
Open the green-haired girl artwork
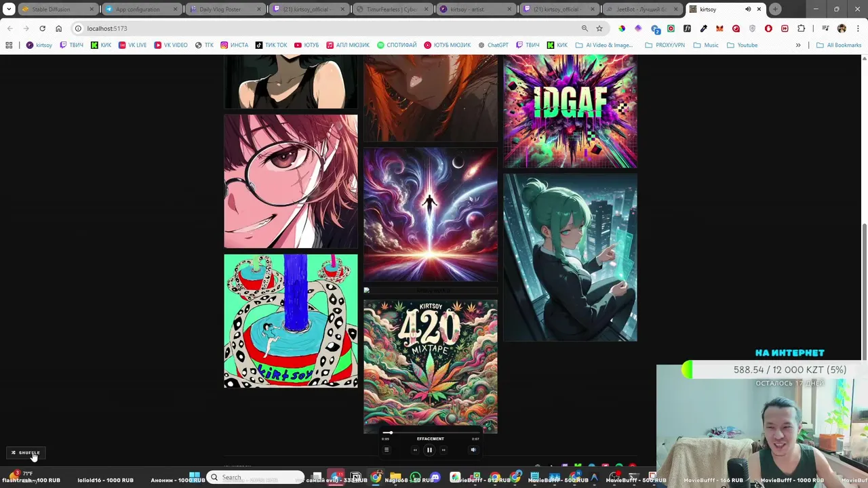[x=570, y=258]
